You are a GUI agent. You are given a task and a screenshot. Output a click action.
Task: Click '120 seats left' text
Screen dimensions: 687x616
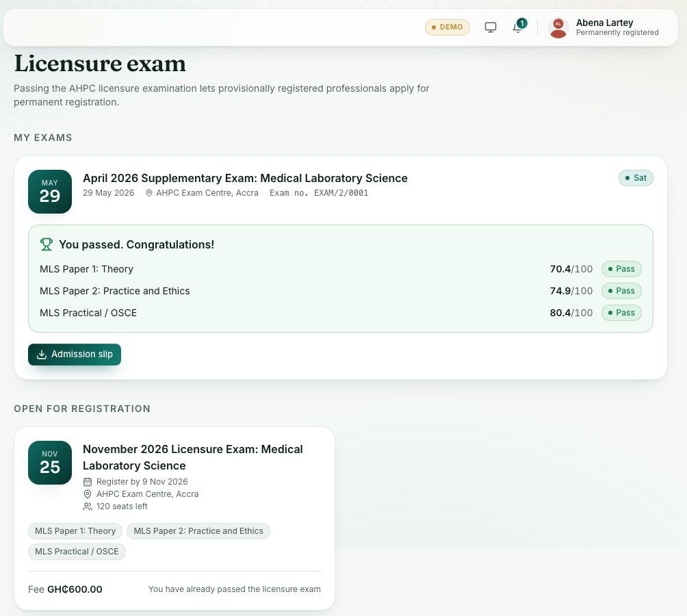pos(122,506)
